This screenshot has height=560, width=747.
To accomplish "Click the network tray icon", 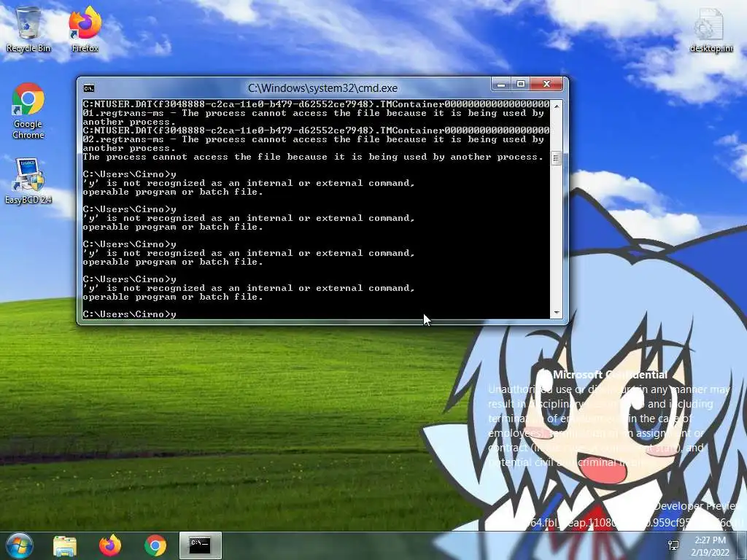I will (x=673, y=545).
